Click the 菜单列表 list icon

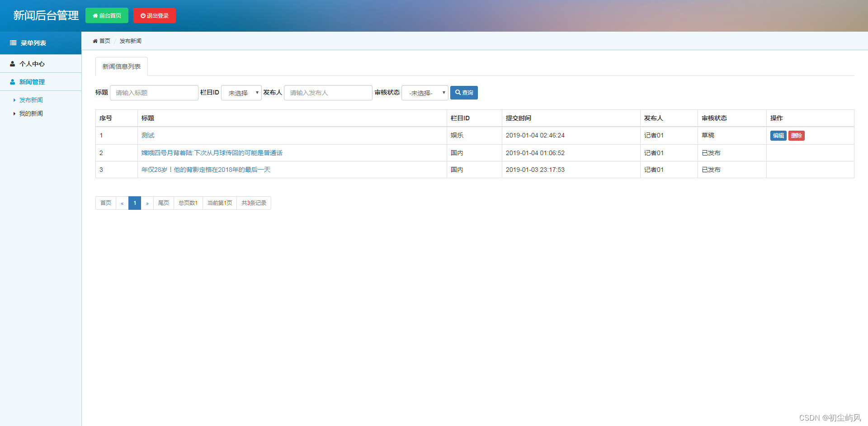[x=13, y=43]
